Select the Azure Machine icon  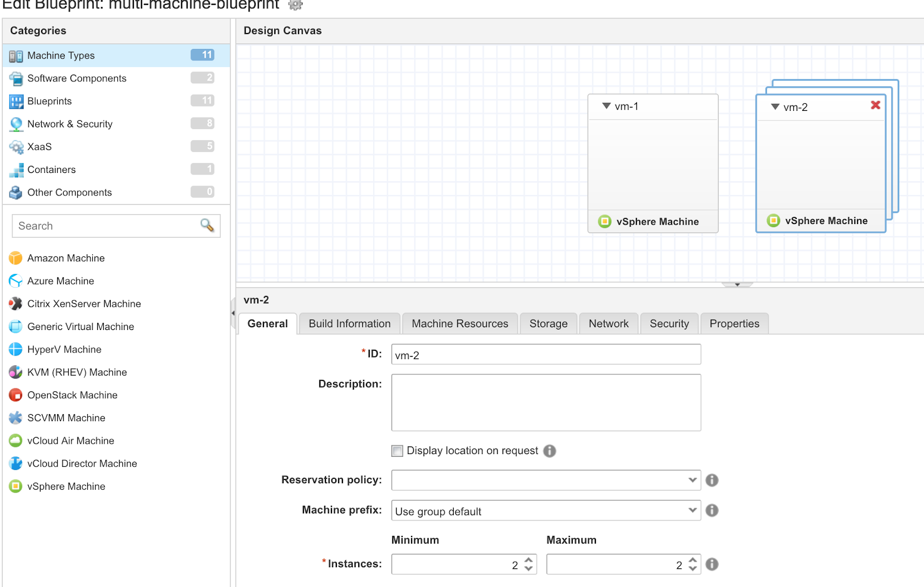15,281
